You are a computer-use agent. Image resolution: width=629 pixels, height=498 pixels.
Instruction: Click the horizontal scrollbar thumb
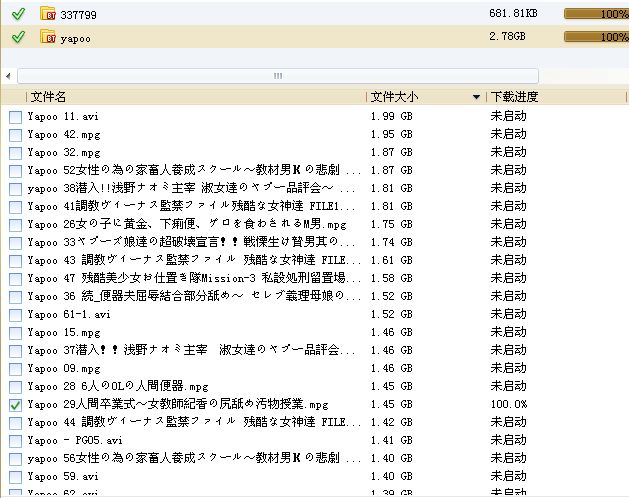pyautogui.click(x=278, y=76)
